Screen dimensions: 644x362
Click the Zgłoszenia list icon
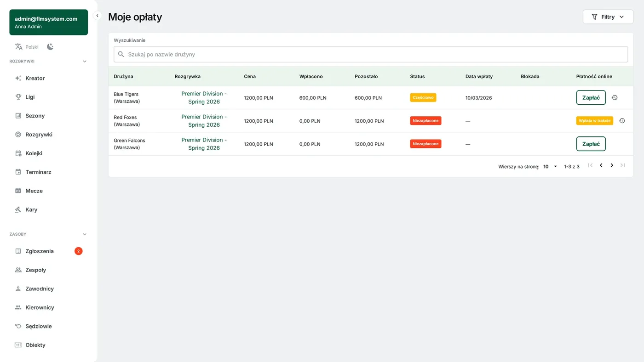18,251
